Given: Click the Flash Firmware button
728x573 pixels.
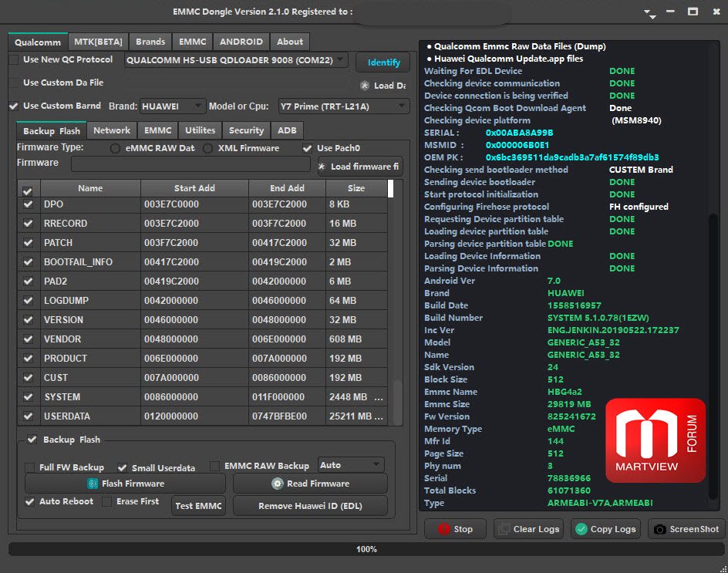Looking at the screenshot, I should coord(126,484).
